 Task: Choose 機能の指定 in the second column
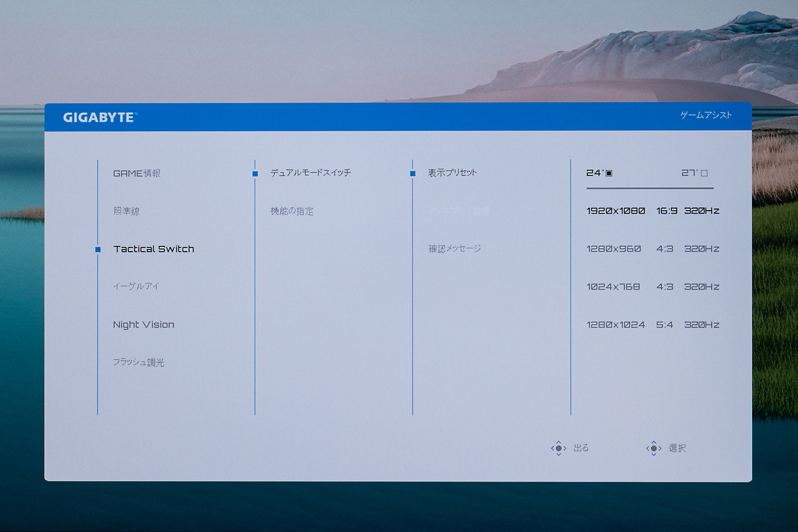(x=292, y=211)
